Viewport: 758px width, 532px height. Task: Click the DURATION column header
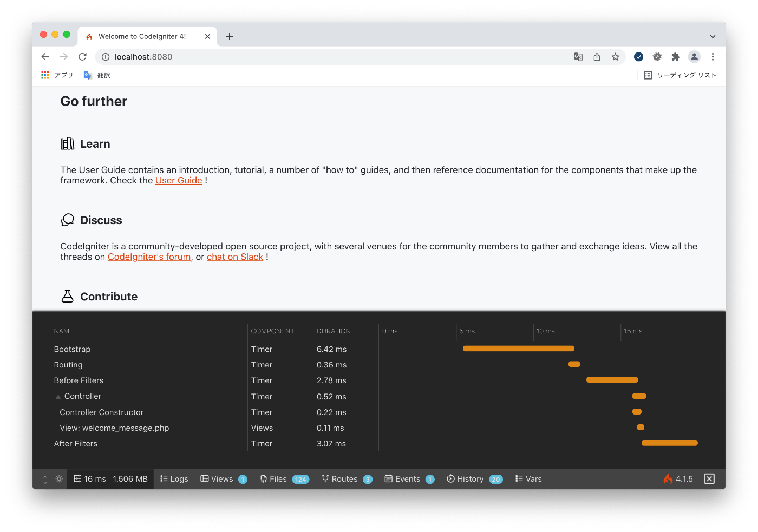[334, 331]
